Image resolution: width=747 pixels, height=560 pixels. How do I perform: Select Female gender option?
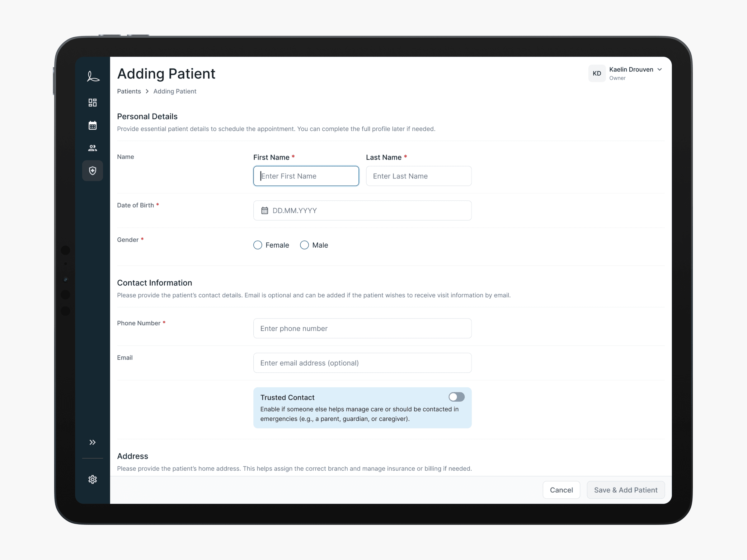(x=258, y=245)
